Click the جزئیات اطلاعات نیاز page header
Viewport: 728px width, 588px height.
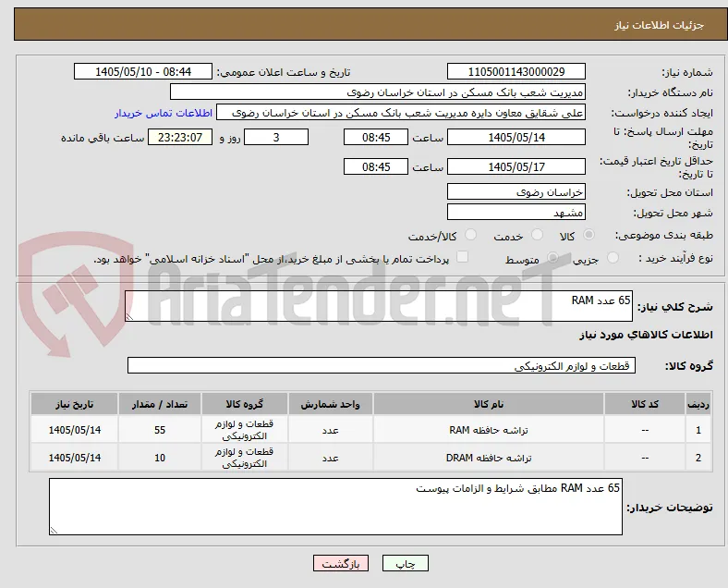coord(660,25)
